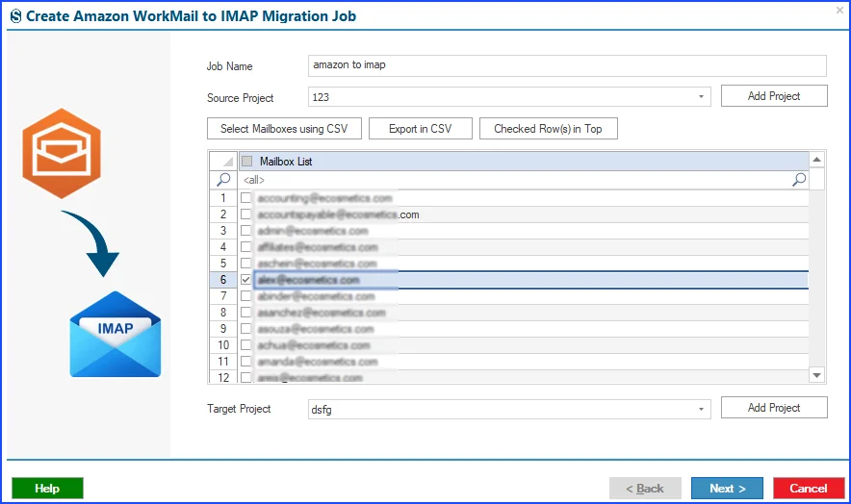This screenshot has width=851, height=504.
Task: Uncheck the checked mailbox in row 6
Action: (x=245, y=280)
